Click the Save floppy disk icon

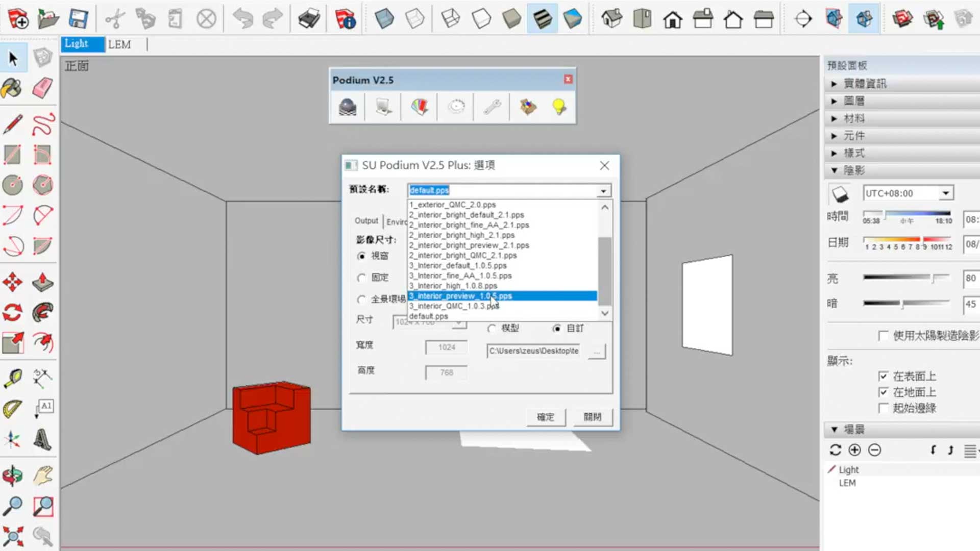coord(78,19)
